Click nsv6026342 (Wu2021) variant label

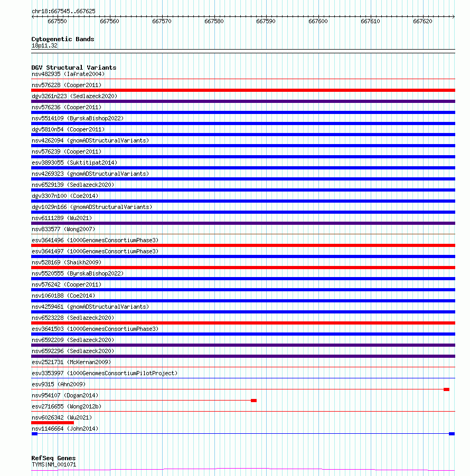[x=62, y=417]
